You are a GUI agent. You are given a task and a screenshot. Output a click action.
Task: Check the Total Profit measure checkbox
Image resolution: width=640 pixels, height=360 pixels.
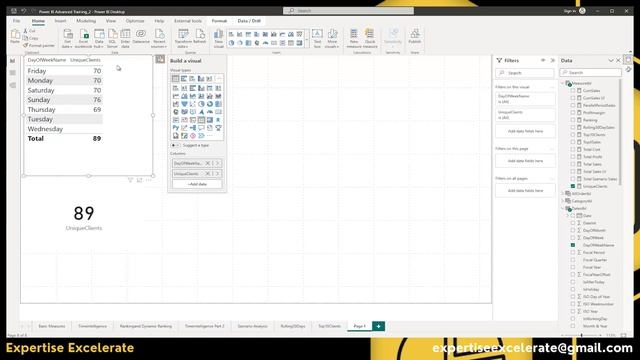pos(573,157)
